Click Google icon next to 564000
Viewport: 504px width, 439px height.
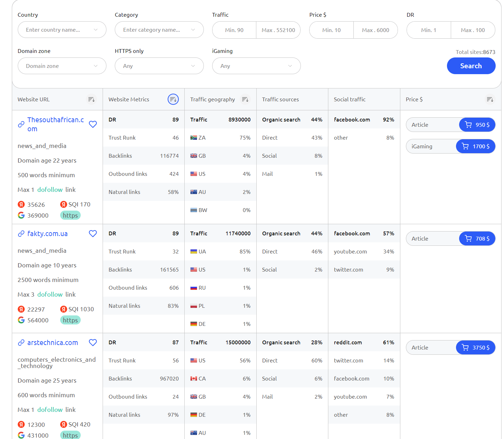coord(21,320)
